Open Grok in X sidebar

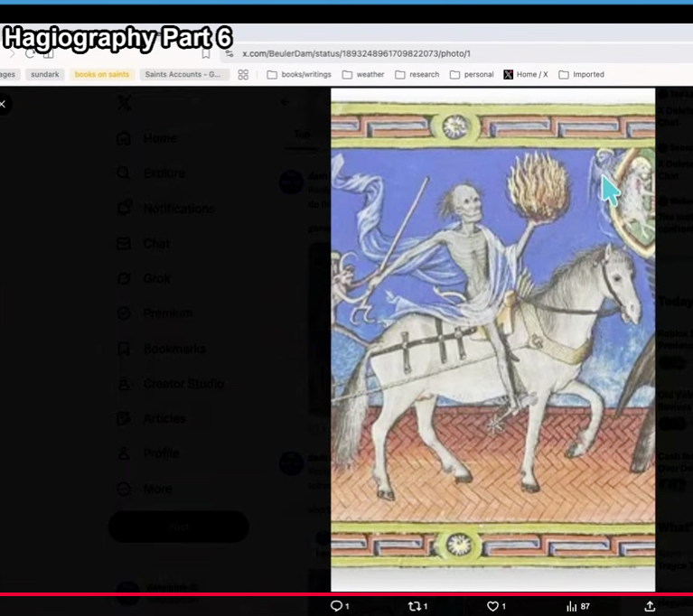coord(143,278)
